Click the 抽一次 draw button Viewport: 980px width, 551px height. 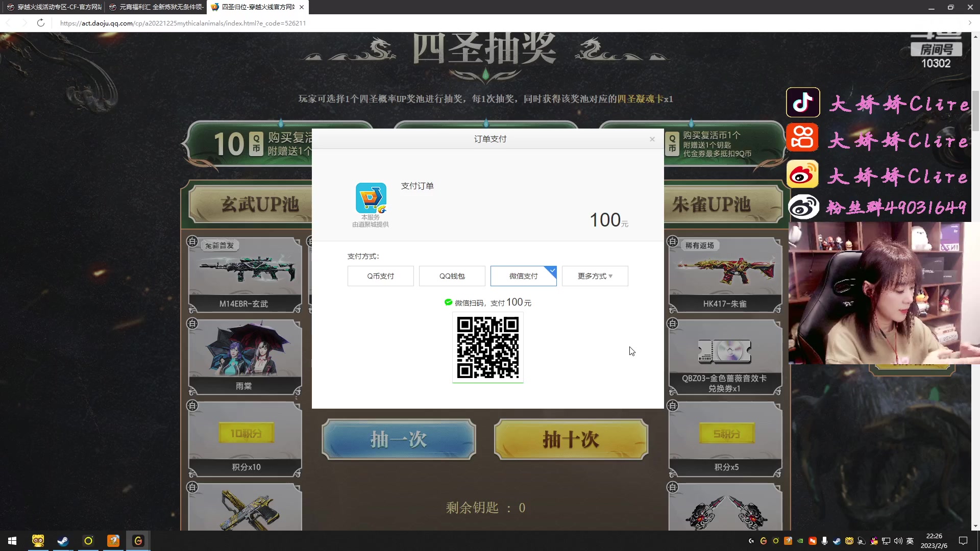(399, 439)
